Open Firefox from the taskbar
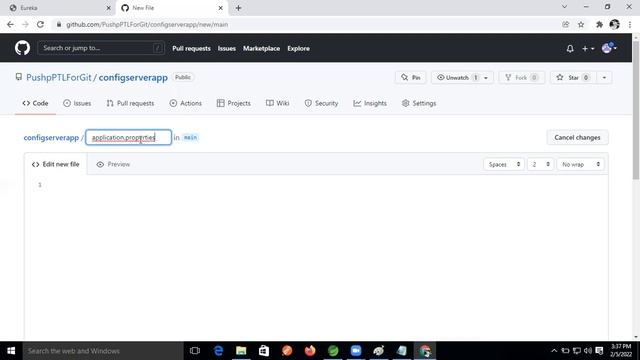The height and width of the screenshot is (360, 640). click(x=310, y=351)
